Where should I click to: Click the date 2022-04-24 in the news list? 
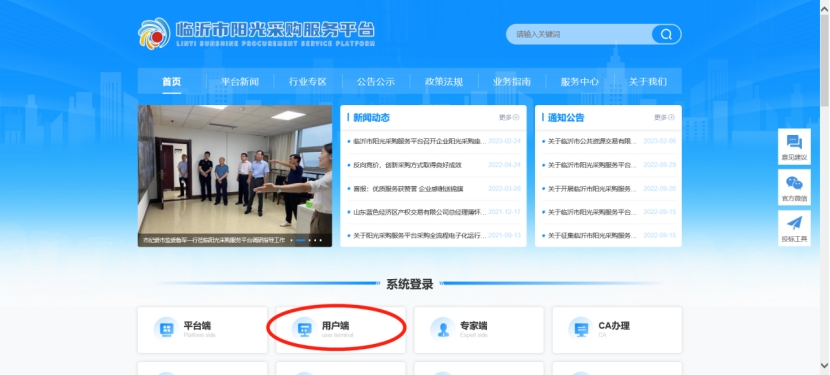(x=504, y=165)
